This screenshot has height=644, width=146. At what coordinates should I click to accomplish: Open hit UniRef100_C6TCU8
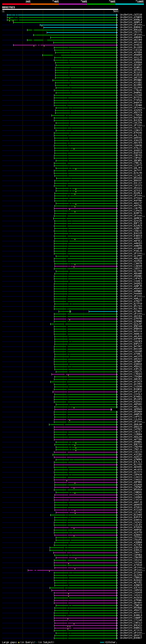point(131,15)
